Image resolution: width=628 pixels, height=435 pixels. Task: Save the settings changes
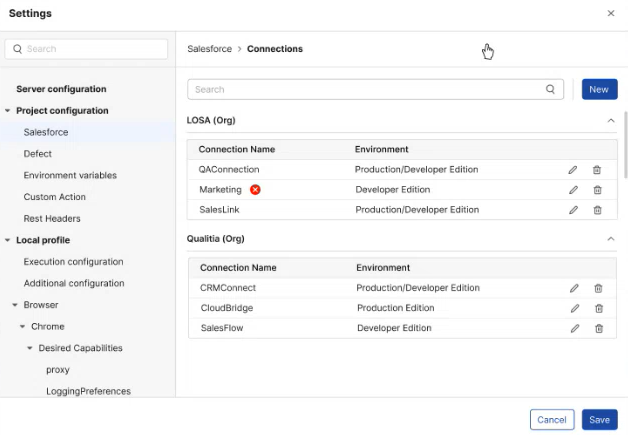click(599, 419)
